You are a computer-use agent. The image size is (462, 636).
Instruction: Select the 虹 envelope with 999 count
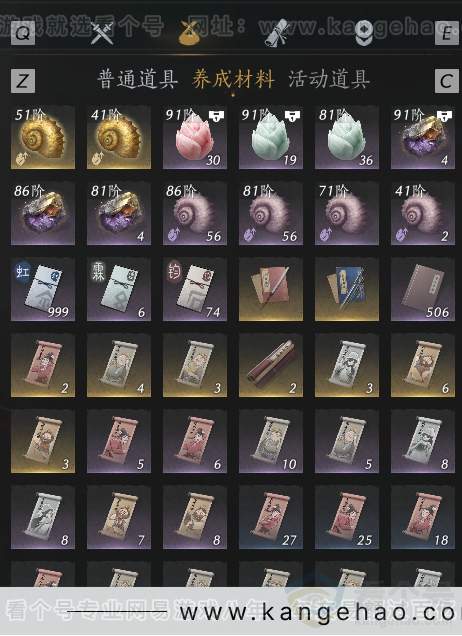point(43,289)
